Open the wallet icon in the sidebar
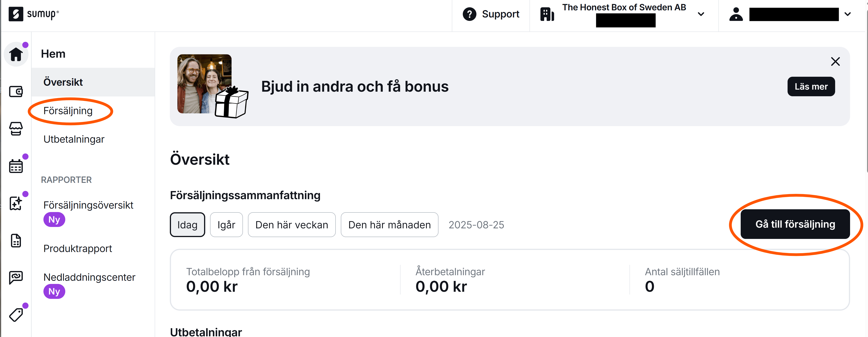The width and height of the screenshot is (868, 337). [16, 92]
